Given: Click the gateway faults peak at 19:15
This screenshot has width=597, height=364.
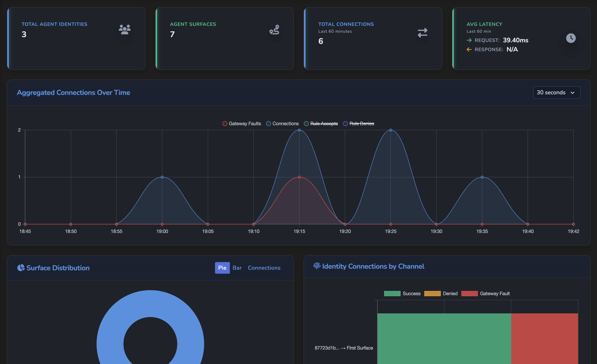Looking at the screenshot, I should point(299,177).
